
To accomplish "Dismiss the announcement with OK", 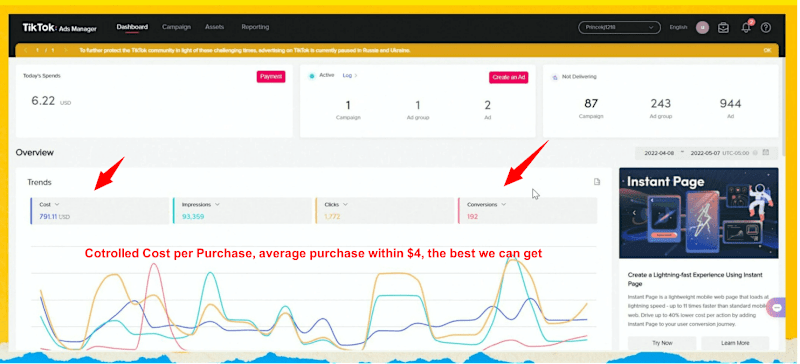I will click(767, 51).
